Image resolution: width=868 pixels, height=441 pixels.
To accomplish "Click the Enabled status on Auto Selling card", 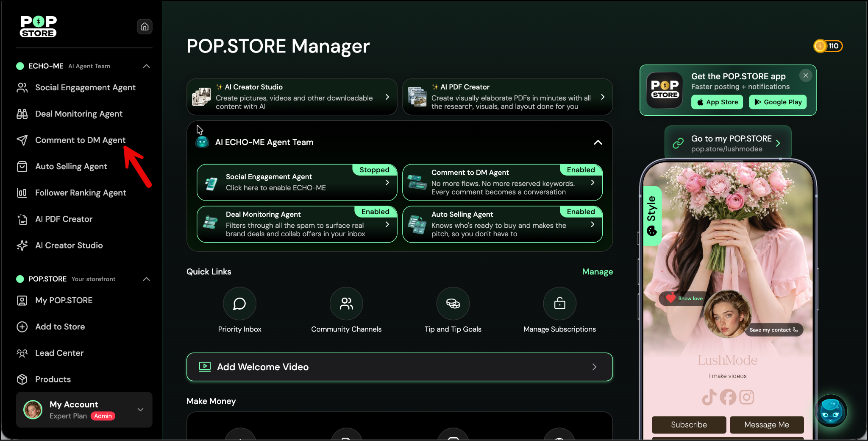I will tap(581, 212).
